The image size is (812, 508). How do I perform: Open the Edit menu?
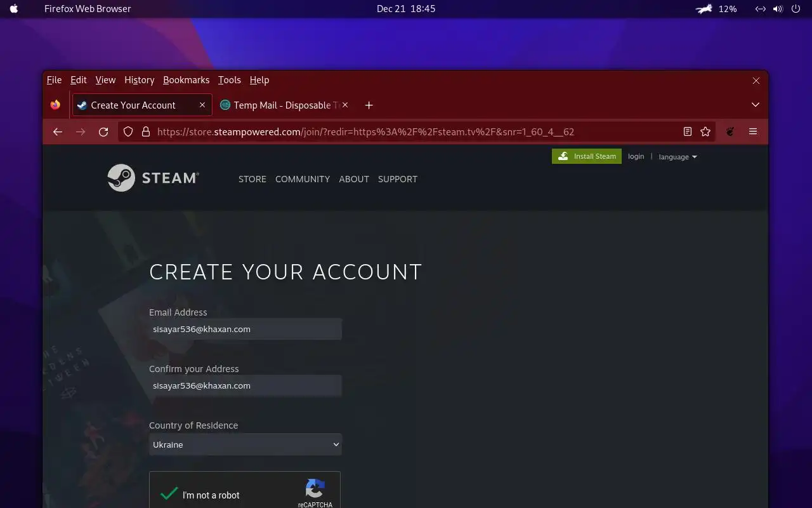[79, 80]
